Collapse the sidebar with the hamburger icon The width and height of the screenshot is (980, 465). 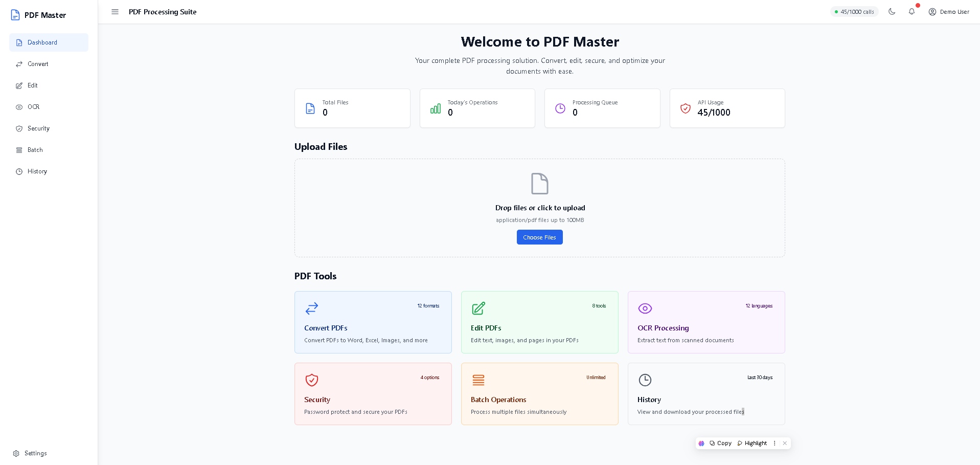coord(115,12)
